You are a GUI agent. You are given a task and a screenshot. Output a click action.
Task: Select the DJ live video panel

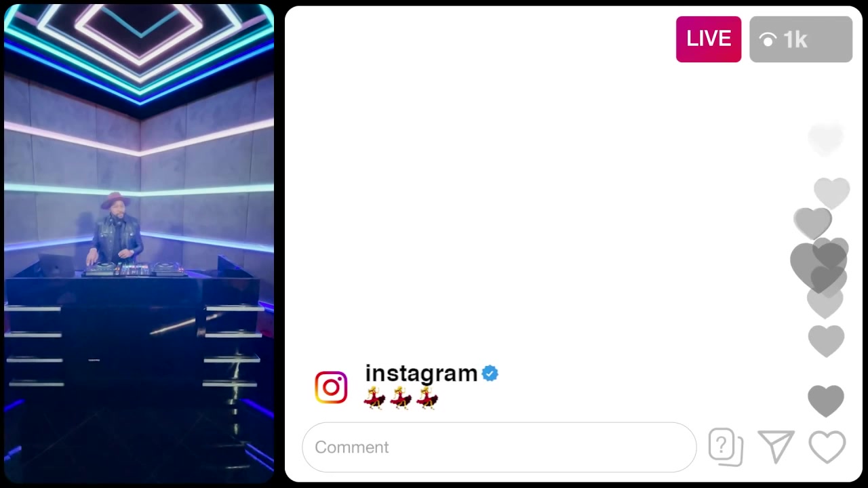click(x=139, y=244)
